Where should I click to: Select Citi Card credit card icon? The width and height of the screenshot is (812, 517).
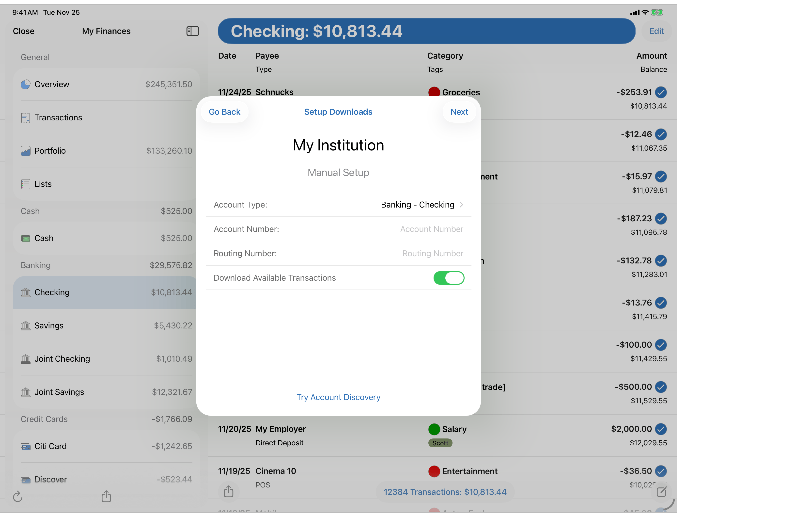click(x=26, y=446)
